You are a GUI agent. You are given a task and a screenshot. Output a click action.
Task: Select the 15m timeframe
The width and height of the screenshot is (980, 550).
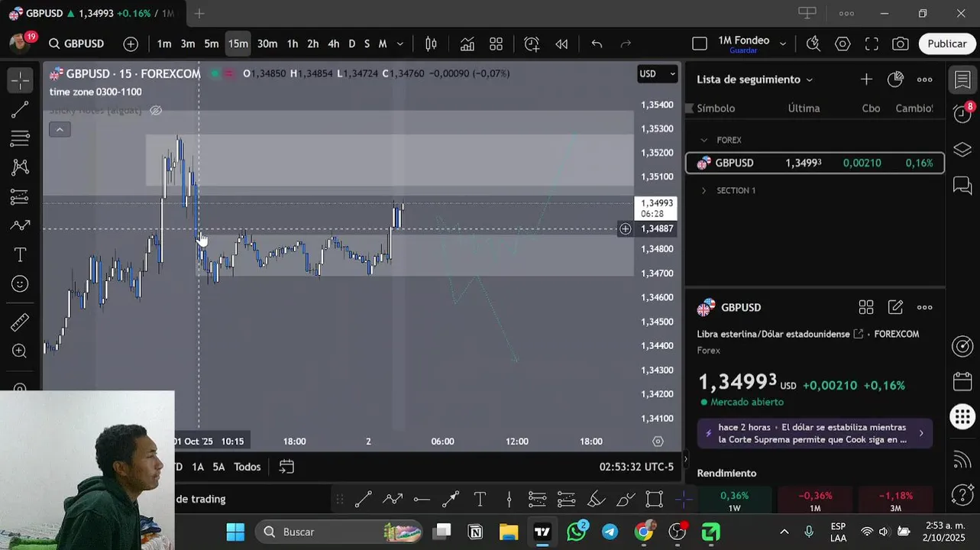(238, 44)
